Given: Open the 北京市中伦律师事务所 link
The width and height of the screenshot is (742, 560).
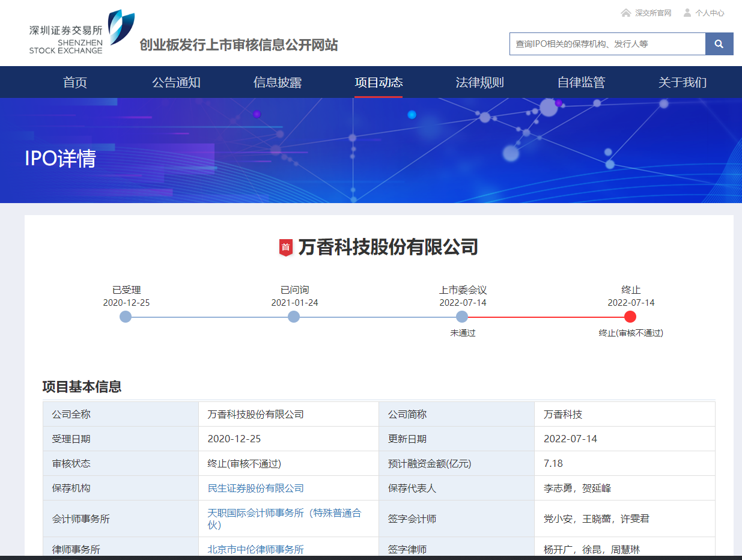Looking at the screenshot, I should click(x=256, y=549).
